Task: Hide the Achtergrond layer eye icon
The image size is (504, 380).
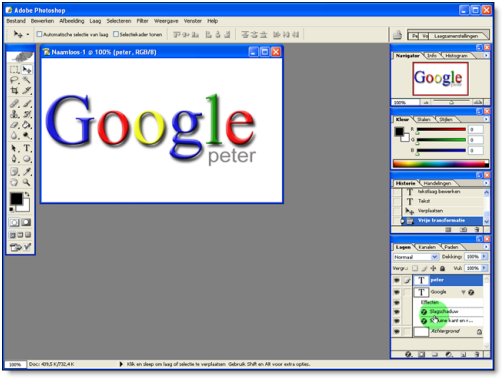Action: pos(396,332)
